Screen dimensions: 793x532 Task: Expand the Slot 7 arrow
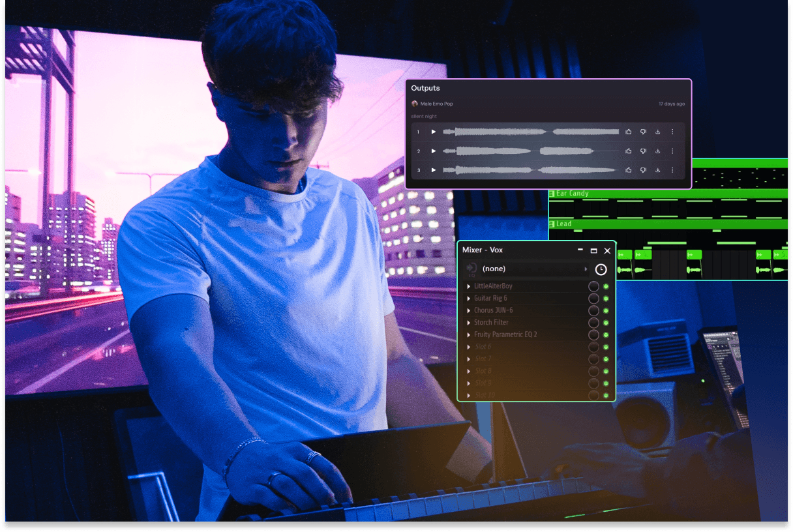tap(469, 359)
